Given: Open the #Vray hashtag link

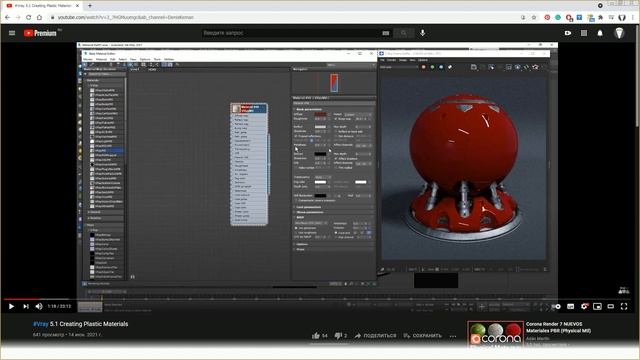Looking at the screenshot, I should 40,324.
